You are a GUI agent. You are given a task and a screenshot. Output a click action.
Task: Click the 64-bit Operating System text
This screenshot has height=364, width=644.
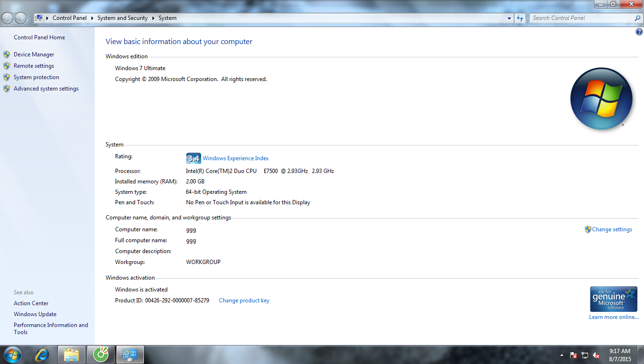coord(216,192)
